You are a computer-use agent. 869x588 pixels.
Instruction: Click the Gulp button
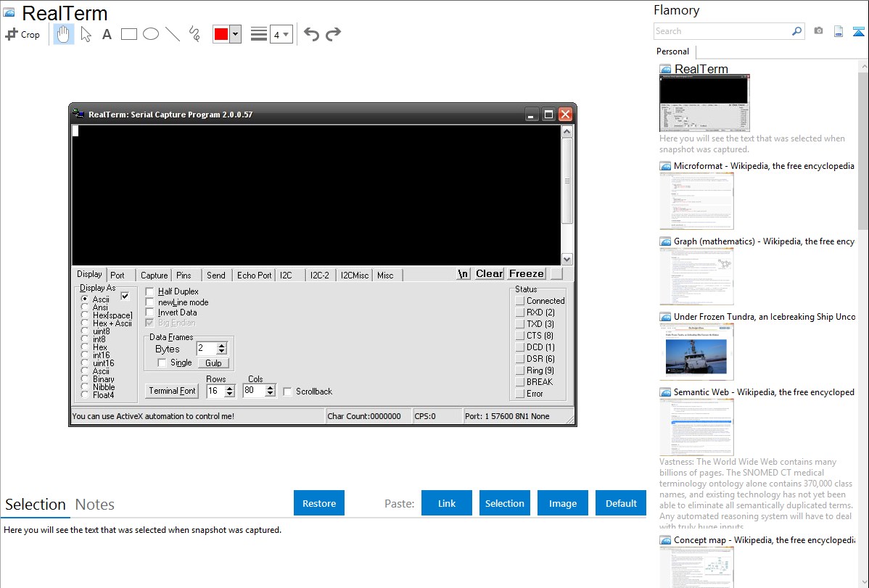coord(213,363)
